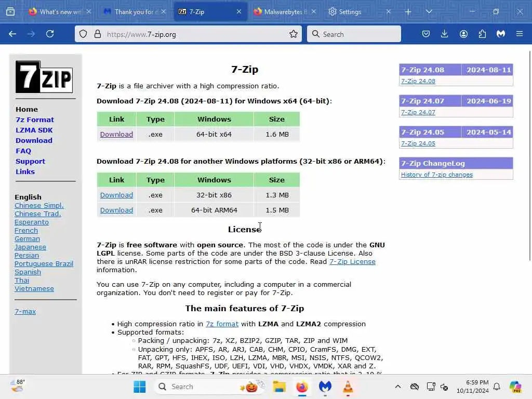Image resolution: width=532 pixels, height=399 pixels.
Task: Open the notification bell in taskbar
Action: point(497,387)
